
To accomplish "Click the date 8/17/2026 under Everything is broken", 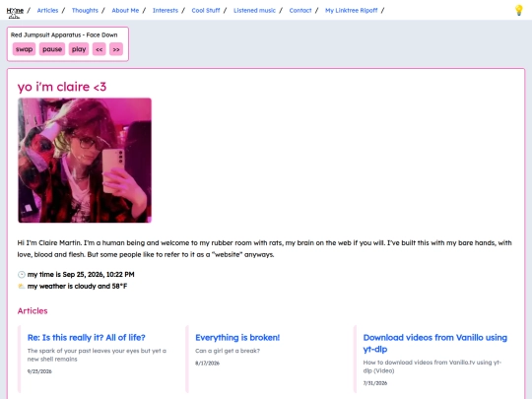I will pos(207,363).
